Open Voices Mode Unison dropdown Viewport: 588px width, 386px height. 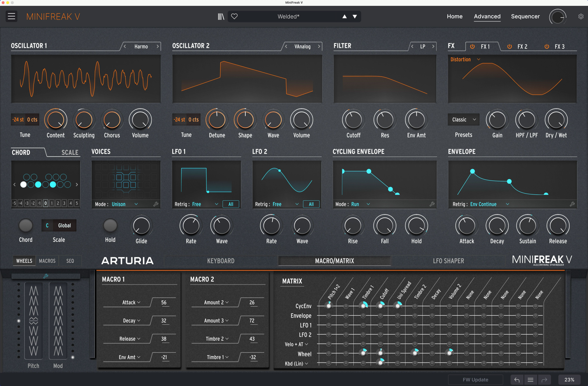125,204
